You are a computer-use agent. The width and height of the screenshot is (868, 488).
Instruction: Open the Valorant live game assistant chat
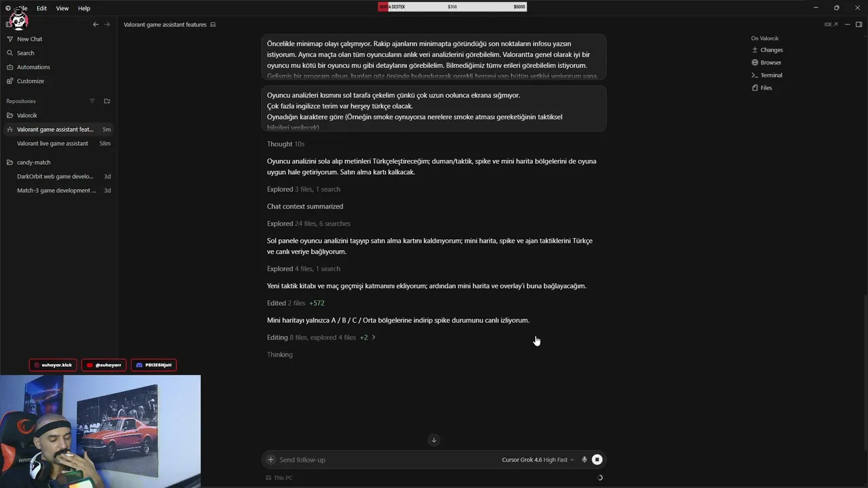coord(59,144)
